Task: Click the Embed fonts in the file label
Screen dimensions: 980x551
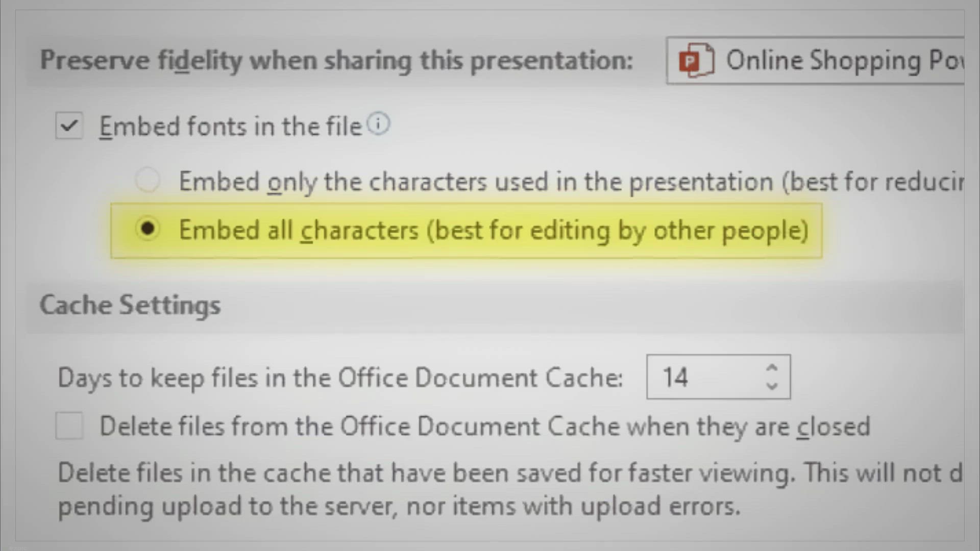Action: (231, 127)
